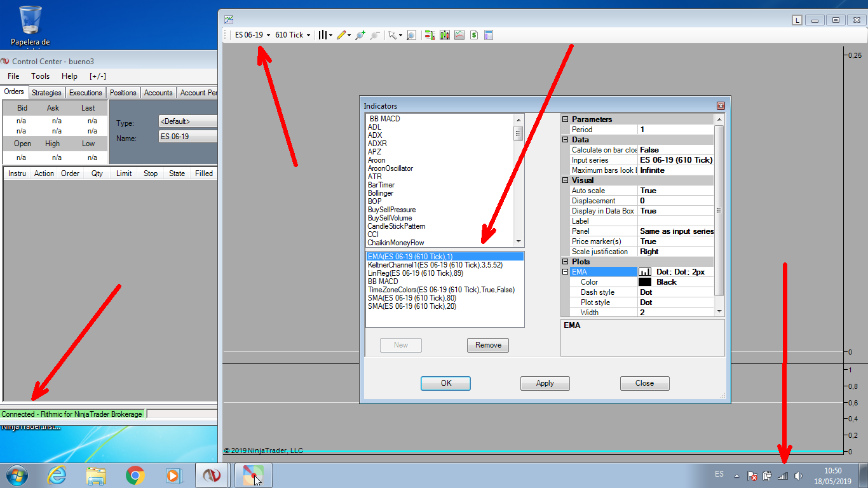Switch to the Positions tab
The image size is (868, 488).
click(123, 93)
